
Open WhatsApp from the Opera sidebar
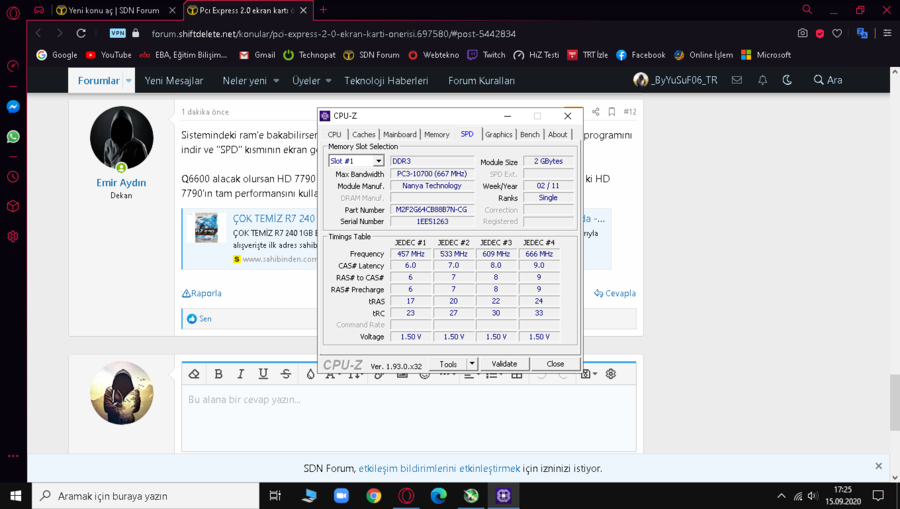13,136
